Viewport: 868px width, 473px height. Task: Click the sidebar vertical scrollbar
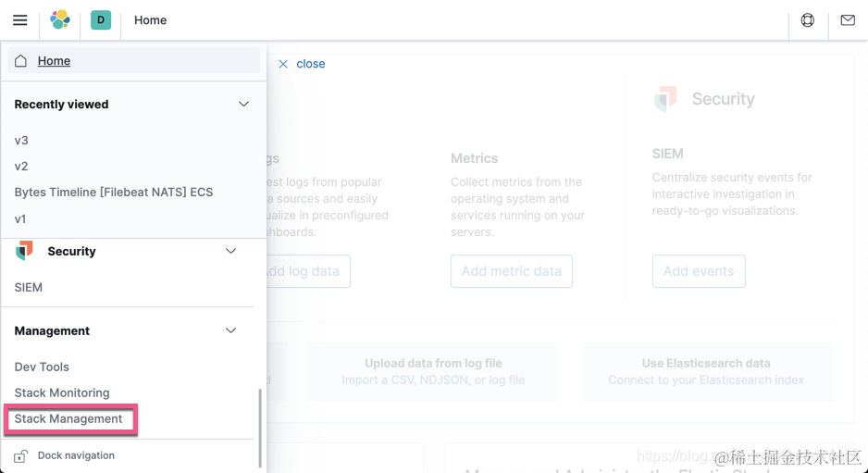[260, 428]
